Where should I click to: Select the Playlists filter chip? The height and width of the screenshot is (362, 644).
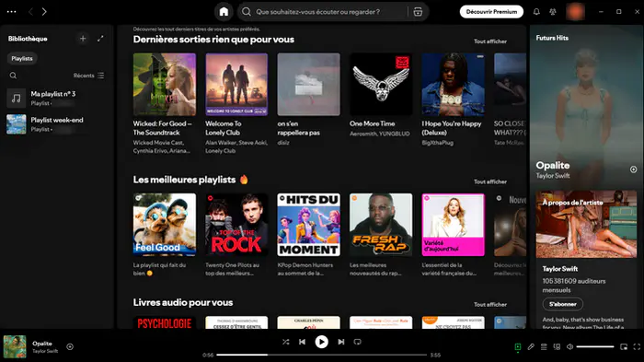tap(22, 58)
